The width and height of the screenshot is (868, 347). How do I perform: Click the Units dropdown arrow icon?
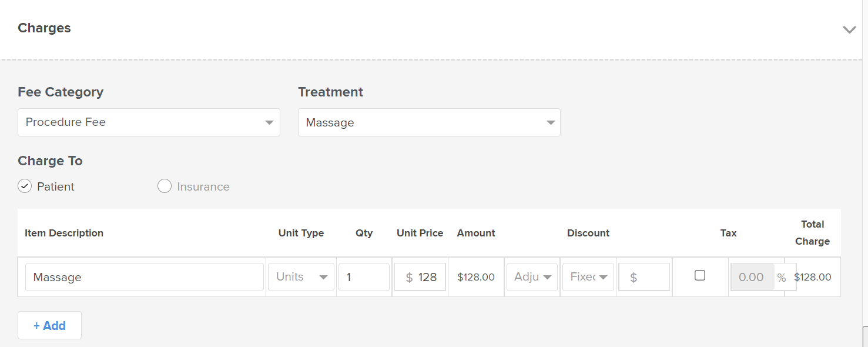point(323,278)
